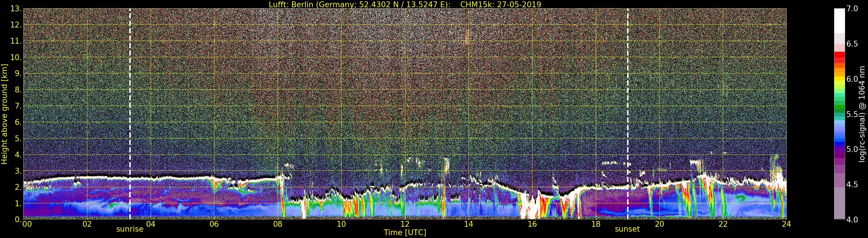Click the 13 tick on the height axis

click(16, 9)
